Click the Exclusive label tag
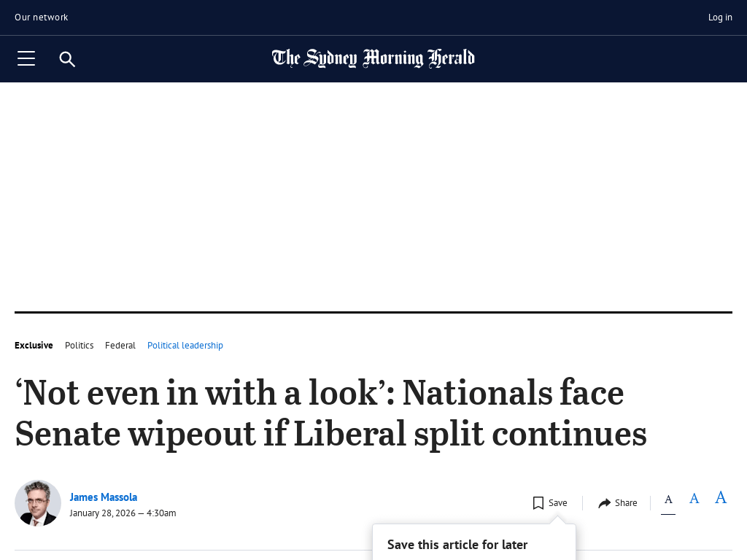747x560 pixels. 34,346
